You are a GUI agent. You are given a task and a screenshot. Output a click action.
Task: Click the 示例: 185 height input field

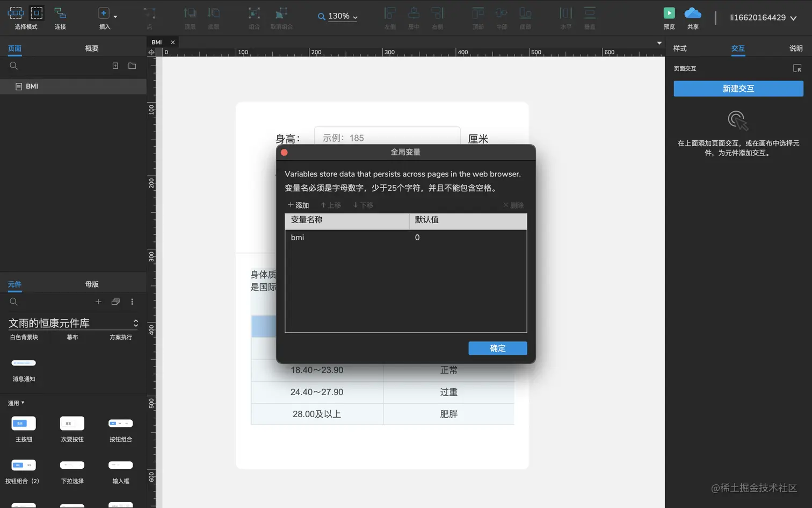click(x=387, y=136)
